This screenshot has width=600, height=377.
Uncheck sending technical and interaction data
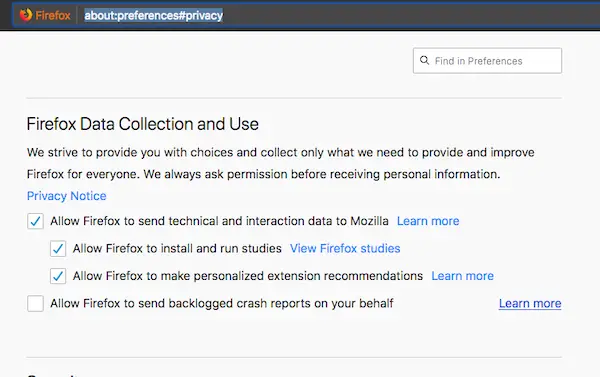click(x=35, y=221)
